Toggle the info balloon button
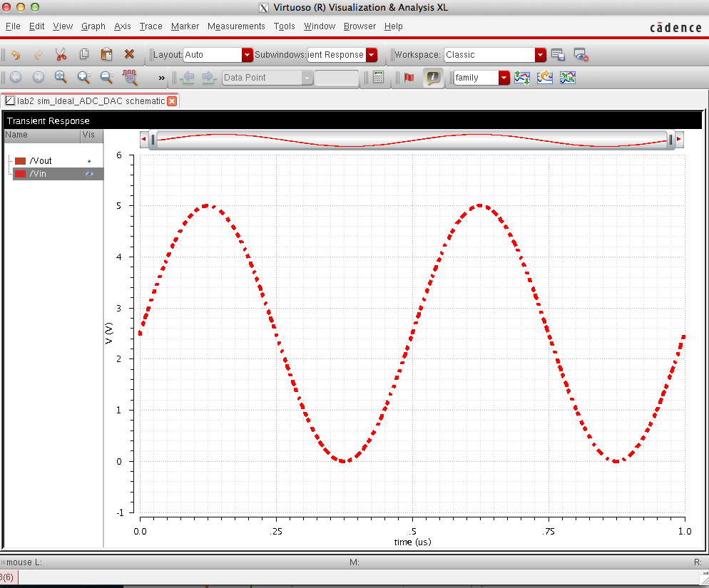 (x=432, y=77)
